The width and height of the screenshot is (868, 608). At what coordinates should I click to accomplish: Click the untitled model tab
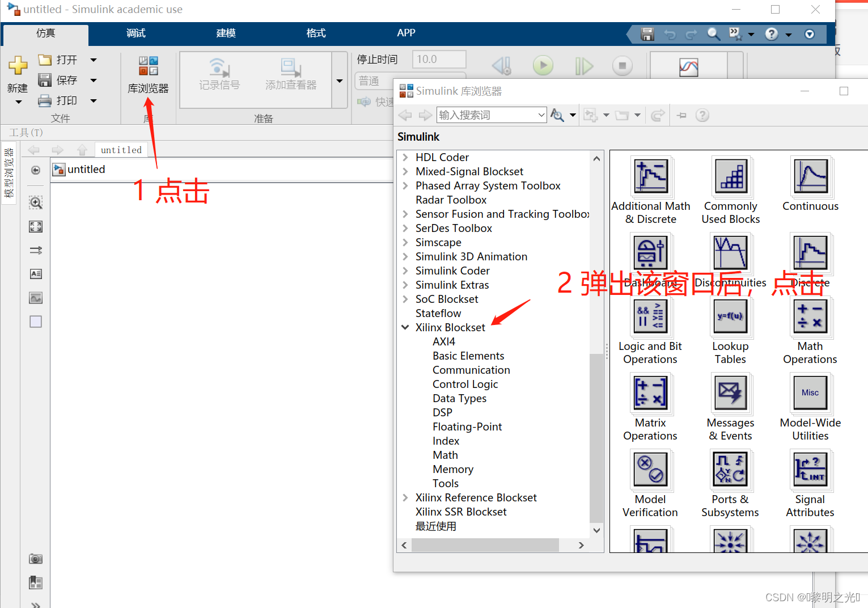click(x=121, y=150)
